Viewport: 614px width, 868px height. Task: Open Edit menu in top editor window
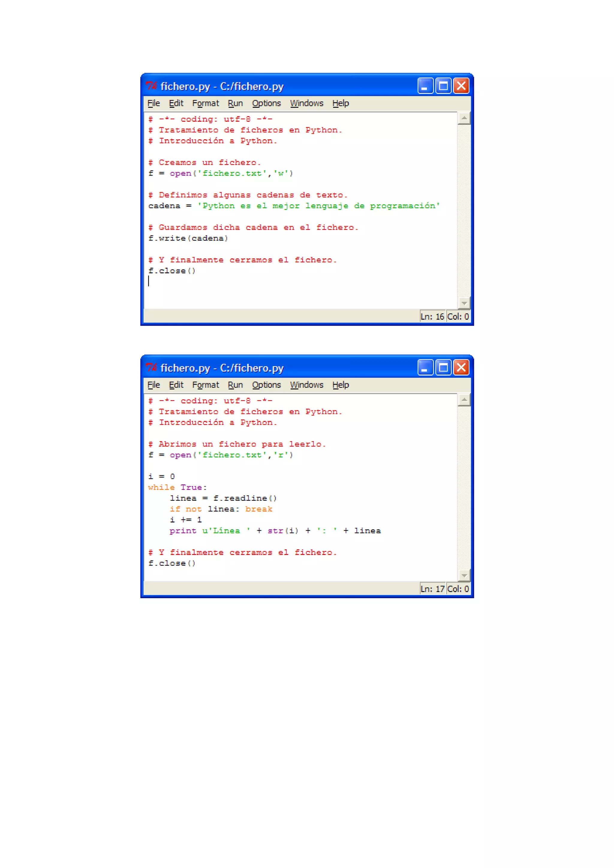pos(176,103)
